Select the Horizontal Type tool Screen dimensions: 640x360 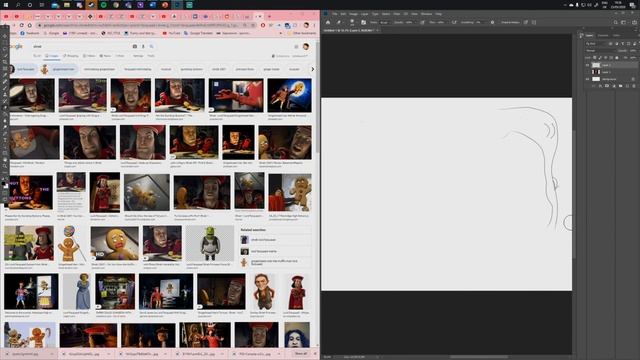coord(5,140)
